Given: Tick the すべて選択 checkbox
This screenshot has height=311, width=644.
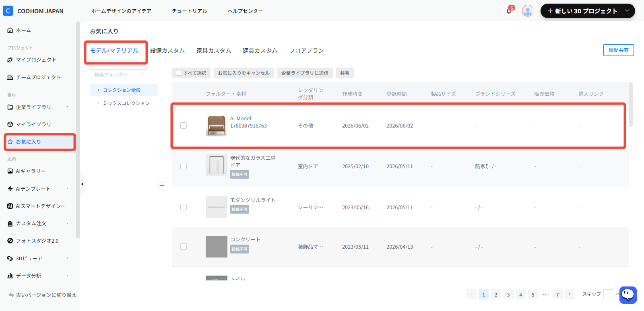Looking at the screenshot, I should (x=179, y=73).
